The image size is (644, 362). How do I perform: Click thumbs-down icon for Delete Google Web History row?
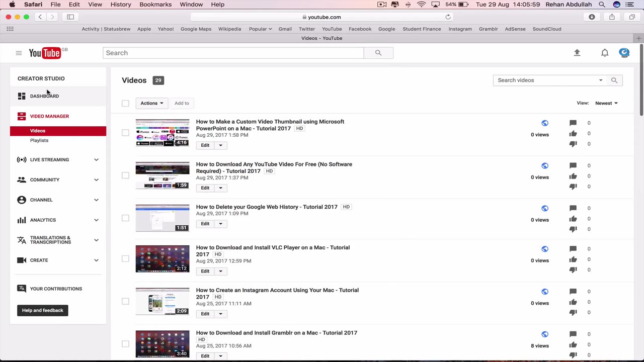pyautogui.click(x=573, y=229)
